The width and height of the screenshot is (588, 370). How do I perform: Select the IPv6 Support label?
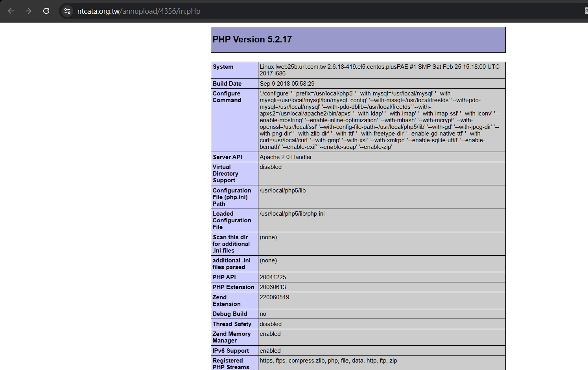(x=231, y=351)
